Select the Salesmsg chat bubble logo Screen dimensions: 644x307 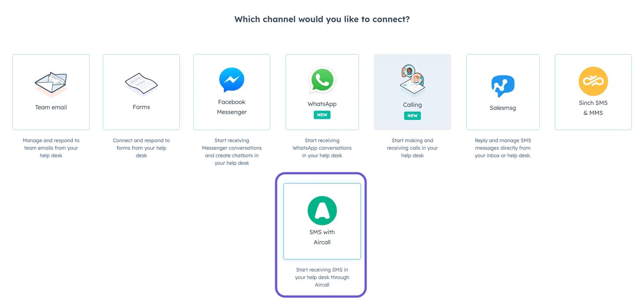tap(502, 86)
